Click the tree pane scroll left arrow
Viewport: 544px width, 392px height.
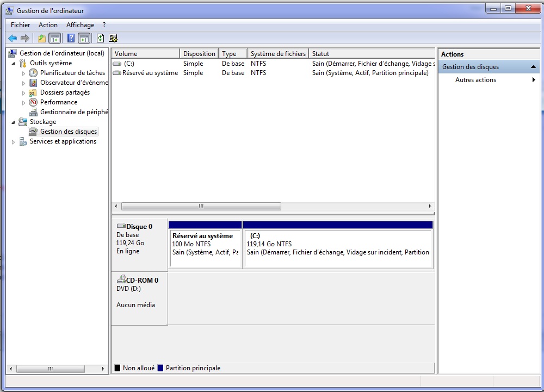11,369
